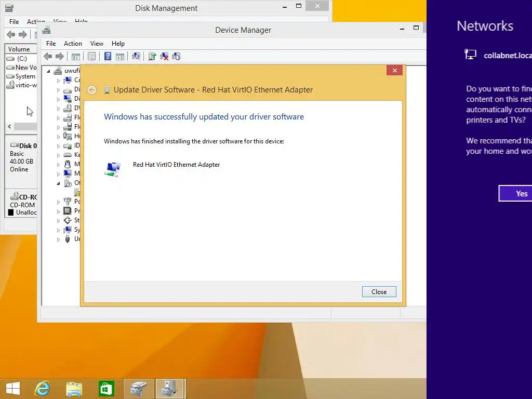The width and height of the screenshot is (532, 399).
Task: Open Action menu in Device Manager
Action: click(73, 44)
